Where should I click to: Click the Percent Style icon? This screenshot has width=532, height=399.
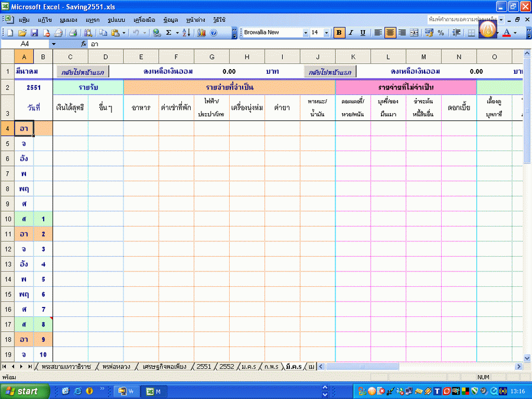[x=440, y=33]
